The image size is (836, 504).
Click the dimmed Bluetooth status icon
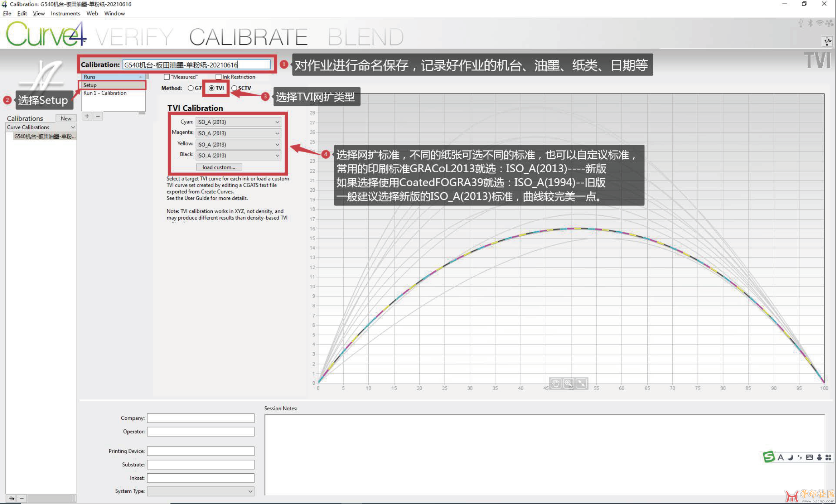(x=810, y=23)
